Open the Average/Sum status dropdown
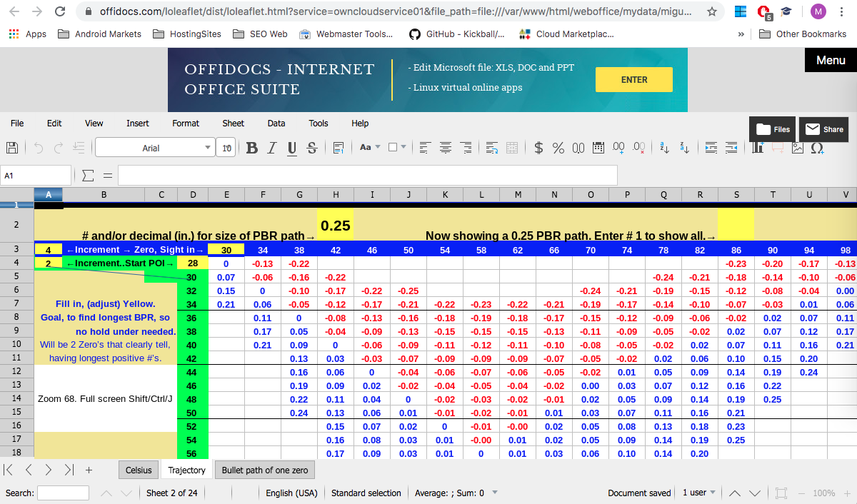 494,493
